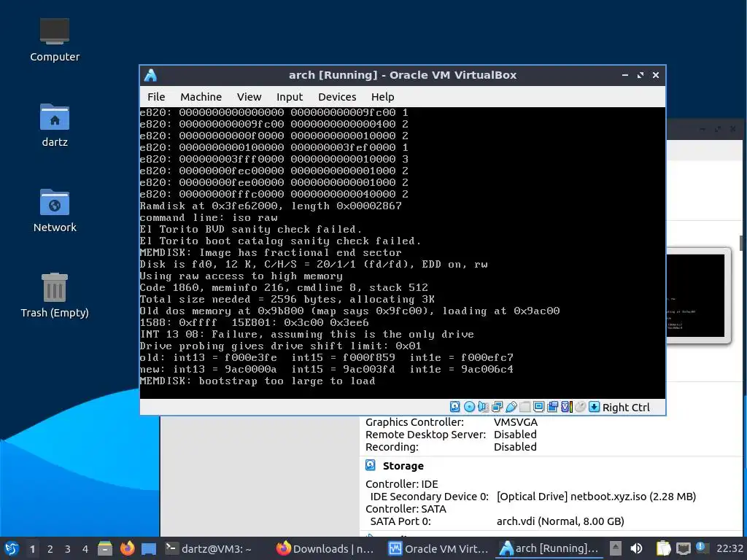Switch to workspace 1
Screen dimensions: 747x560
[32, 549]
